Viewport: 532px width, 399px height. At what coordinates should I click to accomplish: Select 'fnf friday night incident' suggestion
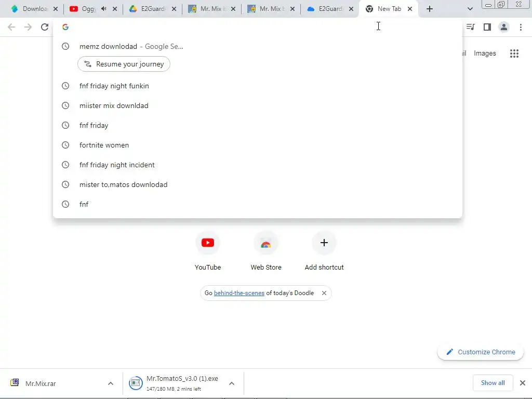pos(258,165)
